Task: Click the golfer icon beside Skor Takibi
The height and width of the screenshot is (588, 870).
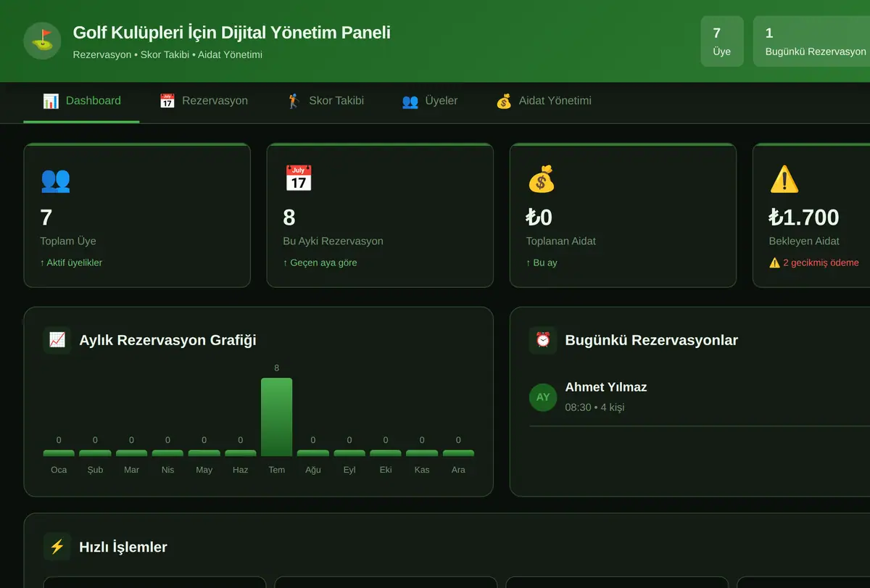Action: tap(294, 101)
